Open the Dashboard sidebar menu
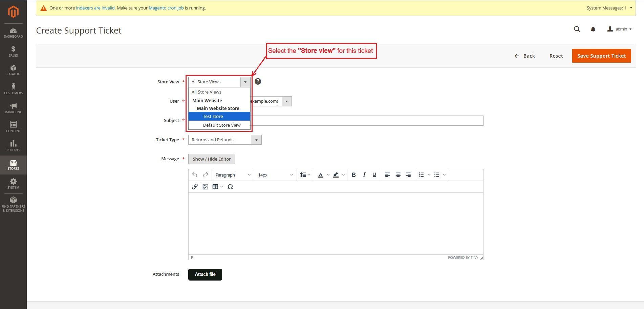The image size is (644, 309). click(x=13, y=33)
